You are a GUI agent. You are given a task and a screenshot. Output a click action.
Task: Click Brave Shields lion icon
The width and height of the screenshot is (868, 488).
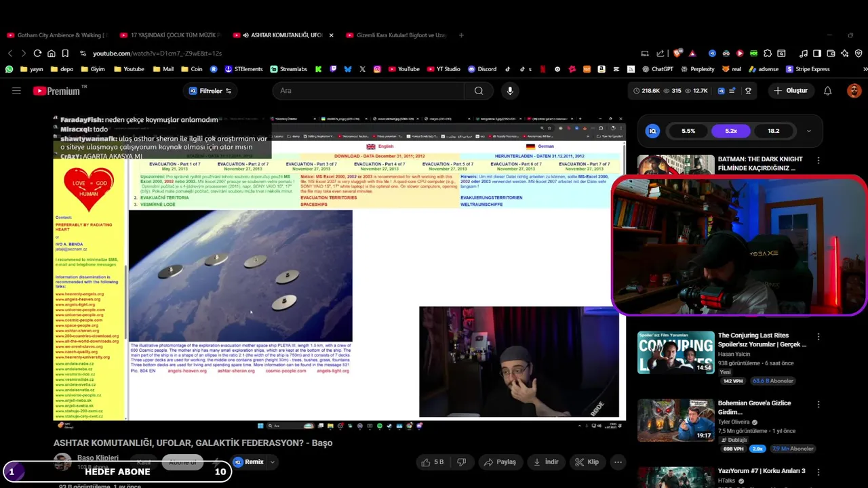click(x=677, y=53)
